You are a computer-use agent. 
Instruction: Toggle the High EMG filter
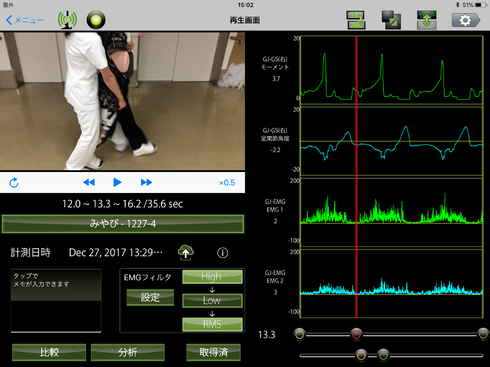click(x=212, y=277)
